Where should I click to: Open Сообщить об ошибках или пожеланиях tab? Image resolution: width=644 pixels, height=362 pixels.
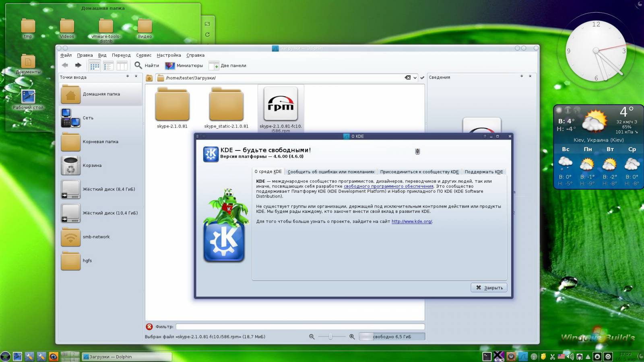pyautogui.click(x=331, y=172)
